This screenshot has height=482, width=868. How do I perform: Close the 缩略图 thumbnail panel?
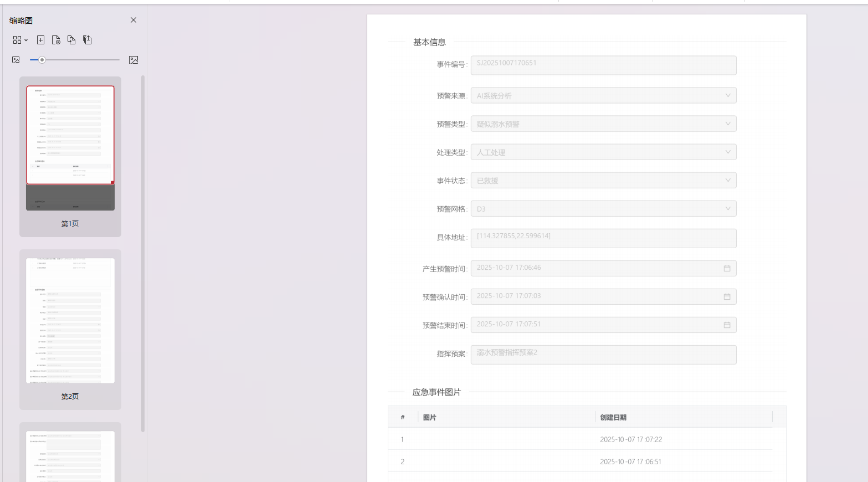click(133, 20)
